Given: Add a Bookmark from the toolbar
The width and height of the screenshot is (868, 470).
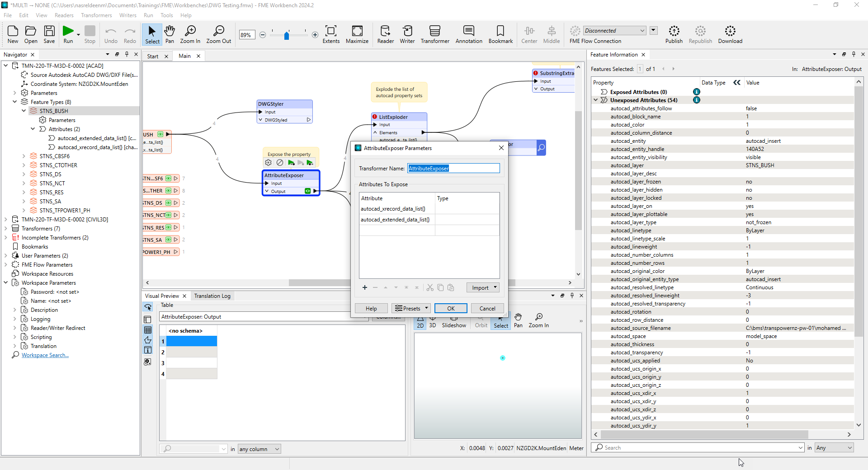Looking at the screenshot, I should (500, 34).
